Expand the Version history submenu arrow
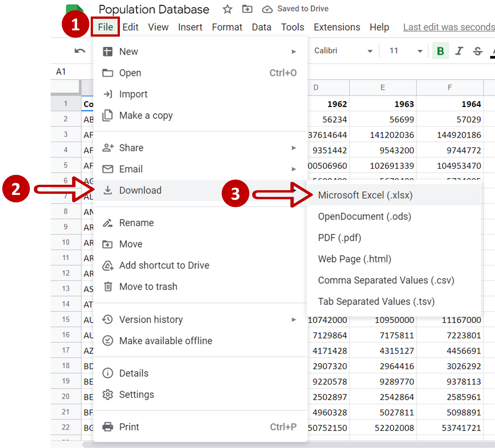This screenshot has height=448, width=495. 293,319
